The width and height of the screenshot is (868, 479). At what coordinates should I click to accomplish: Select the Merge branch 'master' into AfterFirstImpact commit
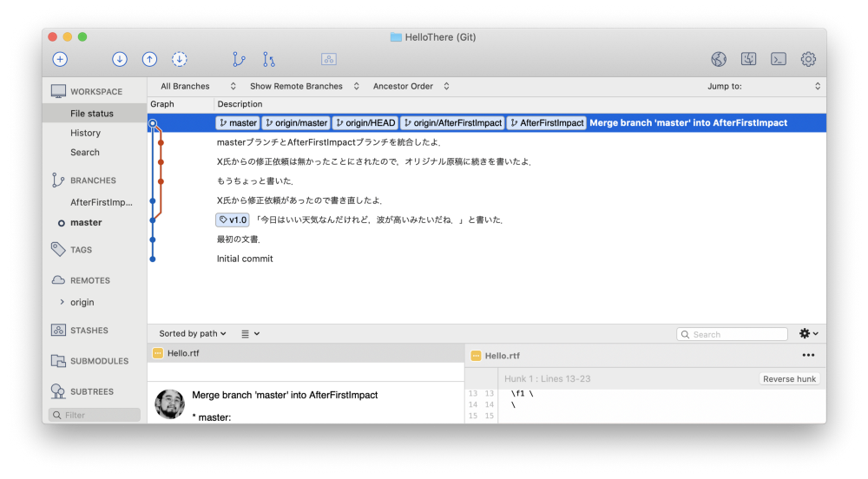click(x=487, y=123)
